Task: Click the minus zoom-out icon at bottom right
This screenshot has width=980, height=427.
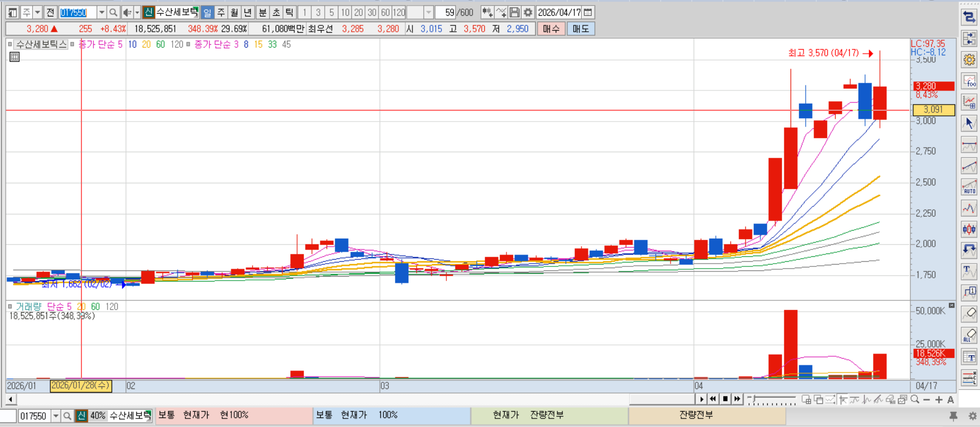Action: [927, 399]
